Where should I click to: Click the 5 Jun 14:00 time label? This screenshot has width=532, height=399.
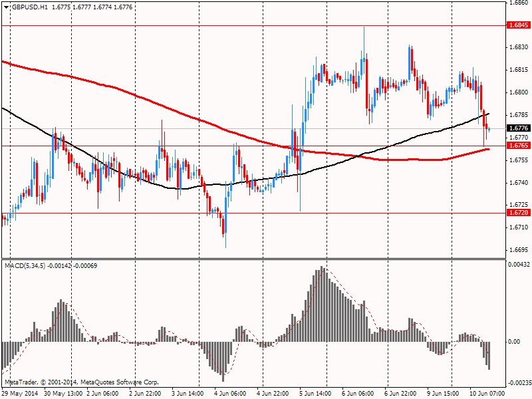click(x=317, y=394)
